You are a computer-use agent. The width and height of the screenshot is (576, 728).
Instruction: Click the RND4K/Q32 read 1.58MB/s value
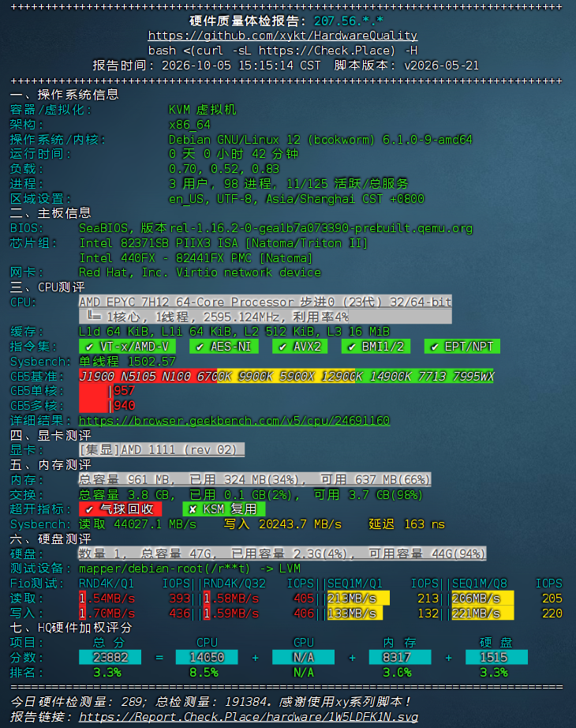pyautogui.click(x=231, y=599)
